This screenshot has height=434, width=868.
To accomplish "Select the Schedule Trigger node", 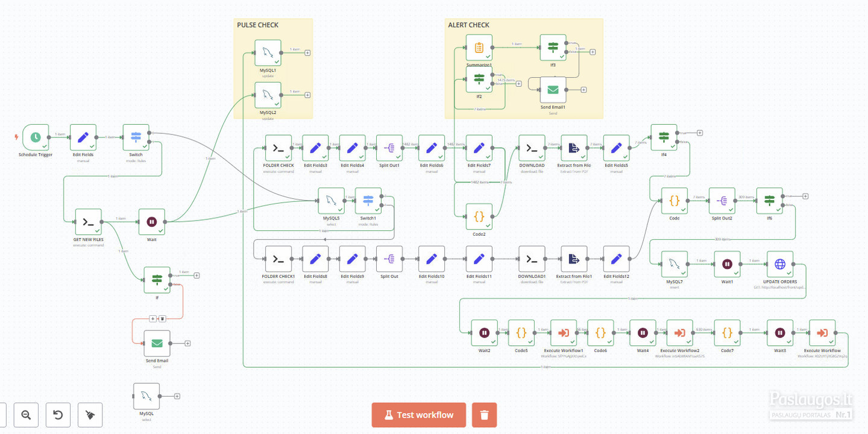I will tap(36, 137).
